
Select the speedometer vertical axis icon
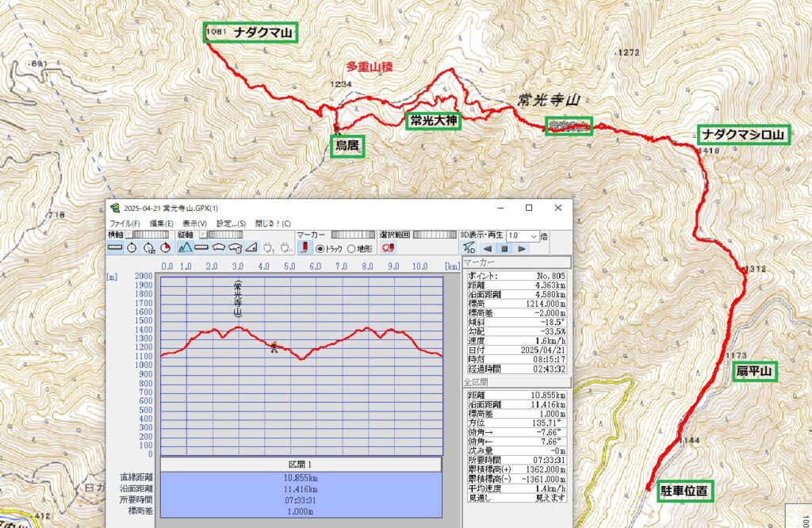218,248
